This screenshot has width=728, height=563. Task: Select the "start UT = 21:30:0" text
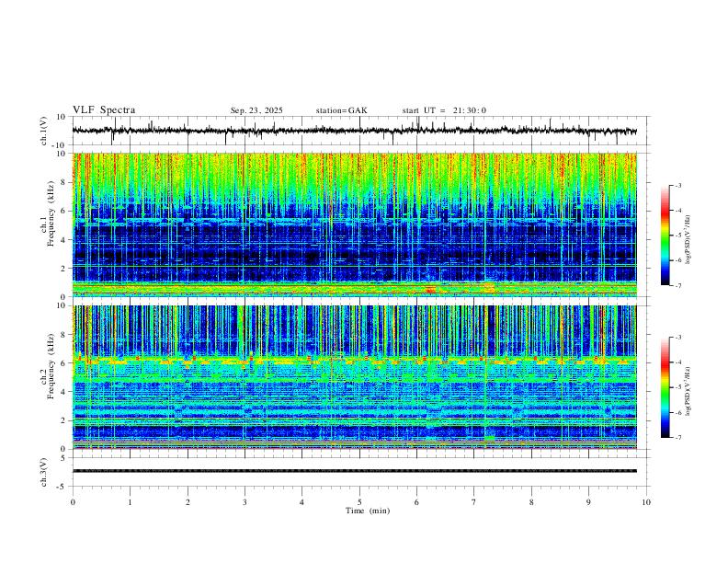[x=444, y=110]
